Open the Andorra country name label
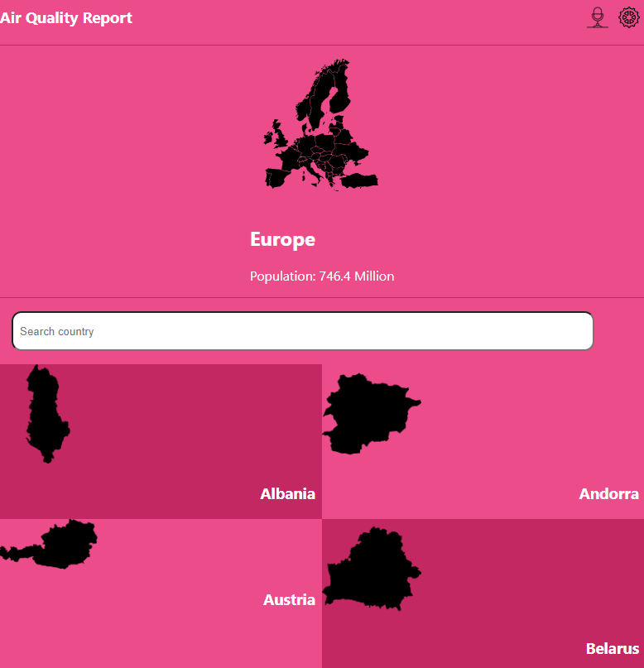The width and height of the screenshot is (644, 668). pos(608,494)
